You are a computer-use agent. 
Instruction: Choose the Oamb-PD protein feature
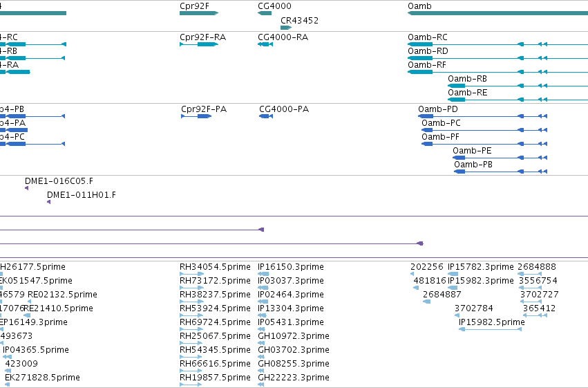[482, 116]
